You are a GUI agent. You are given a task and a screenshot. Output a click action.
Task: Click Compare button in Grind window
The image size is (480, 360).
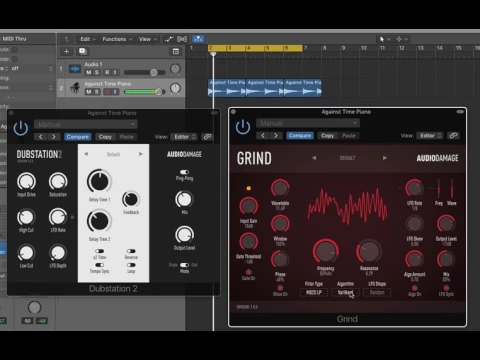300,136
